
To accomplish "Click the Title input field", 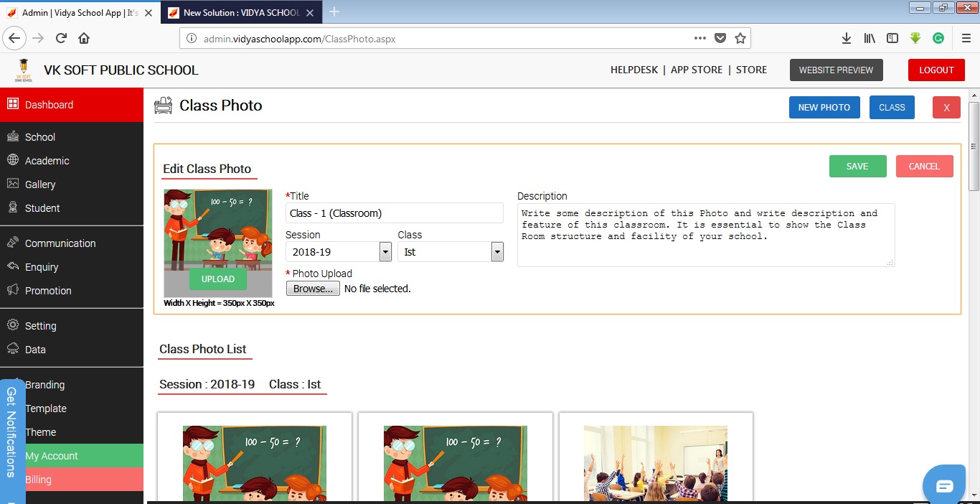I will pos(395,213).
